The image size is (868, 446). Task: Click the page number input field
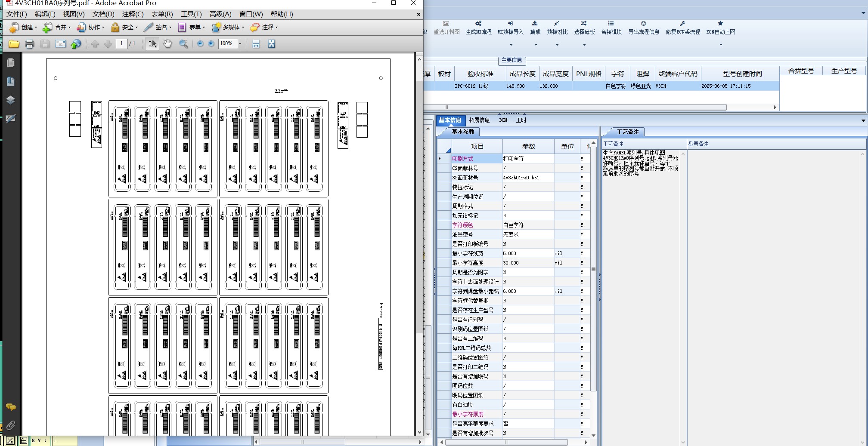[x=122, y=43]
